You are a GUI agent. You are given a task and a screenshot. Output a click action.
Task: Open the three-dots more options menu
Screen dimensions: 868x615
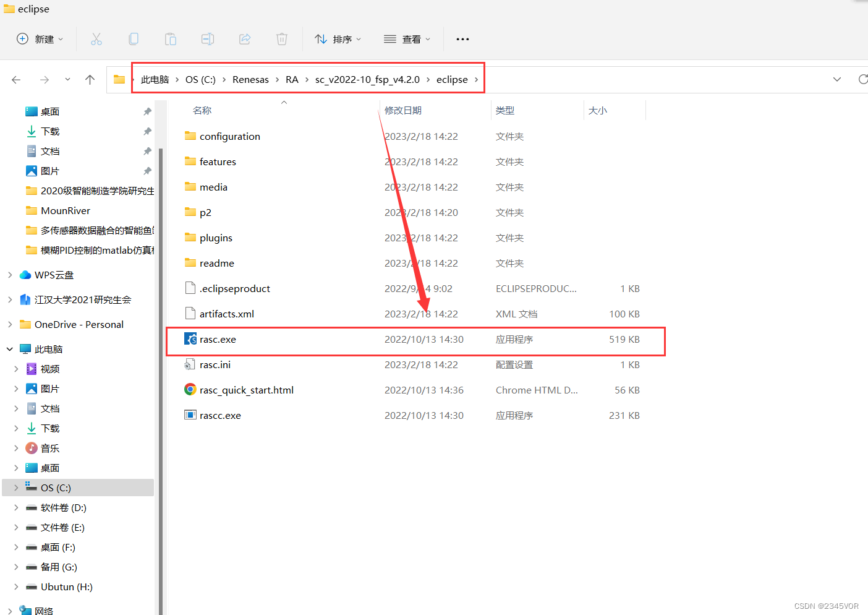click(462, 39)
